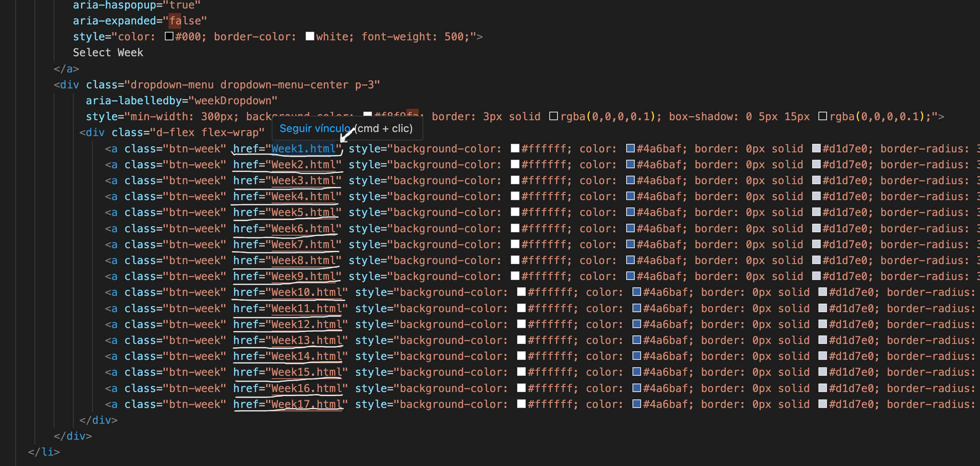Click the aria-expanded="false" attribute
The width and height of the screenshot is (980, 466).
[140, 21]
